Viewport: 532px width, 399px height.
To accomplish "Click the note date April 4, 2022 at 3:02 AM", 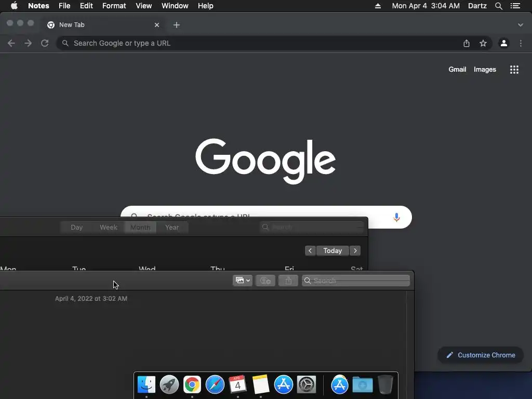I will (91, 299).
